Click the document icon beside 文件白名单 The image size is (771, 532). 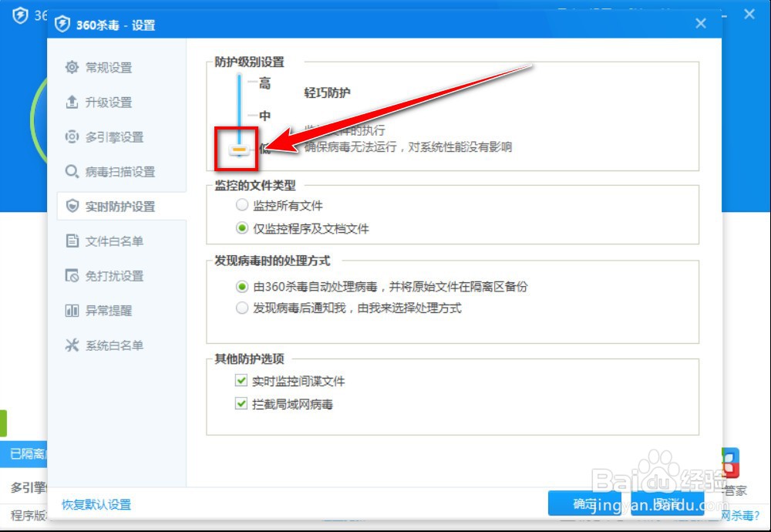point(72,241)
